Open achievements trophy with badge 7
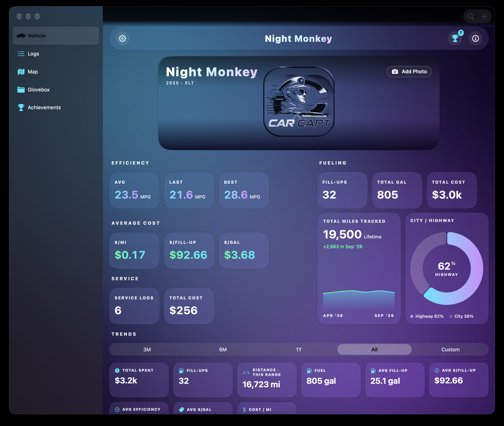 click(455, 38)
